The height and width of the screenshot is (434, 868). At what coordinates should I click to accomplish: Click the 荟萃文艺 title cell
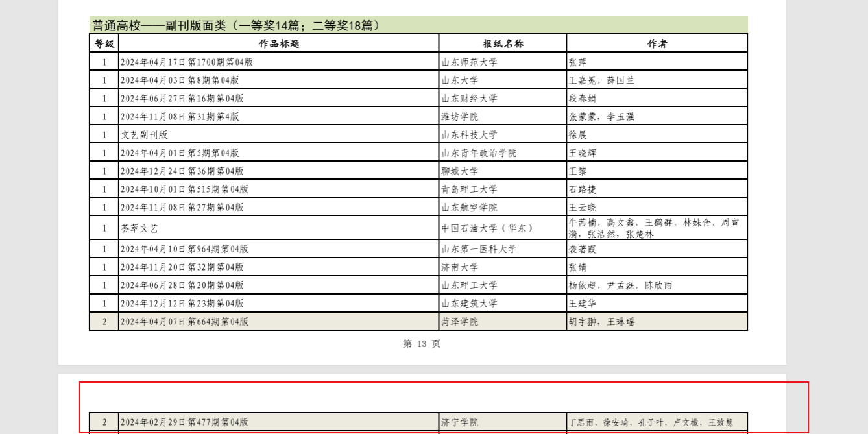[x=139, y=228]
